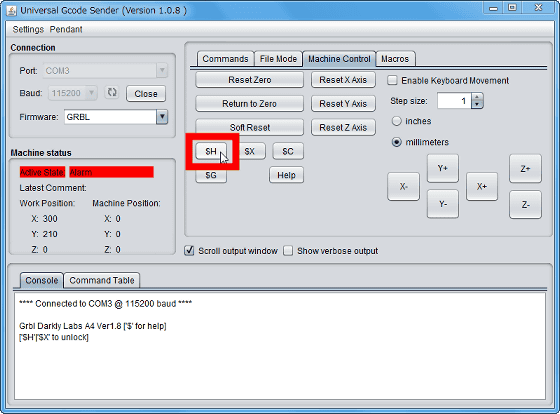The width and height of the screenshot is (560, 414).
Task: Minimize the Universal Gcode Sender window
Action: click(x=494, y=8)
